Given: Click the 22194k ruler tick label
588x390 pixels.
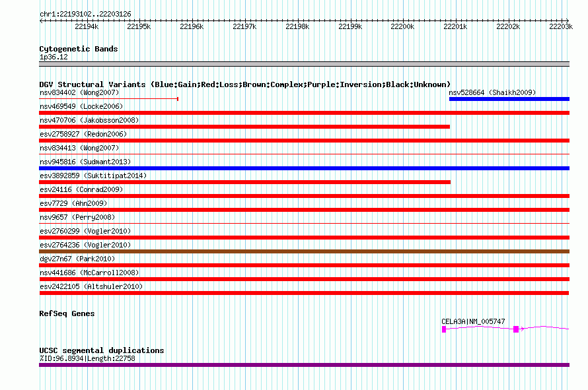Looking at the screenshot, I should tap(87, 26).
